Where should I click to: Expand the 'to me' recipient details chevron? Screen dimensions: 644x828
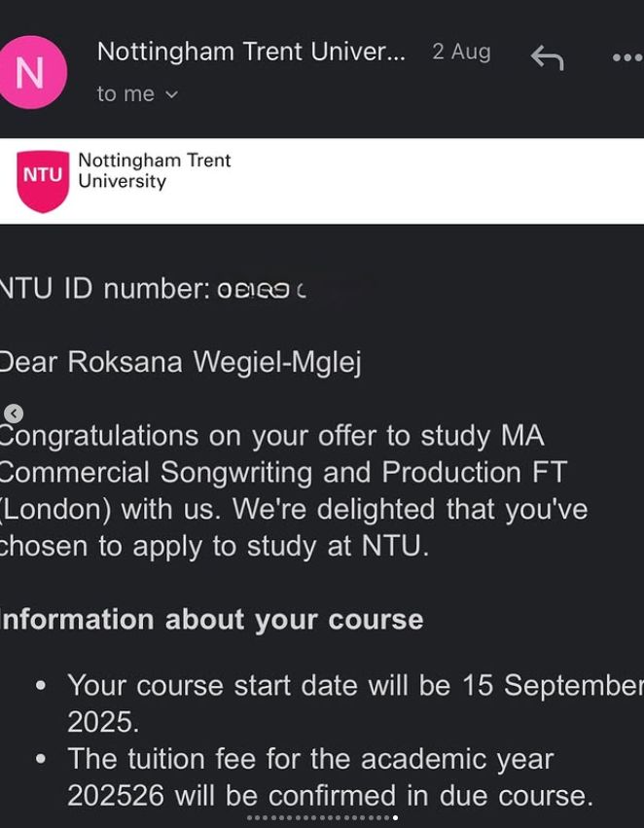click(171, 94)
